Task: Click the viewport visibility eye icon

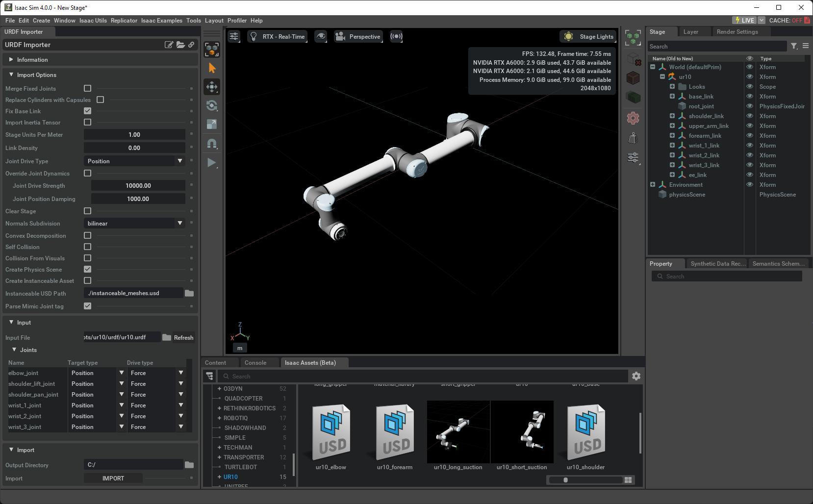Action: [x=321, y=36]
